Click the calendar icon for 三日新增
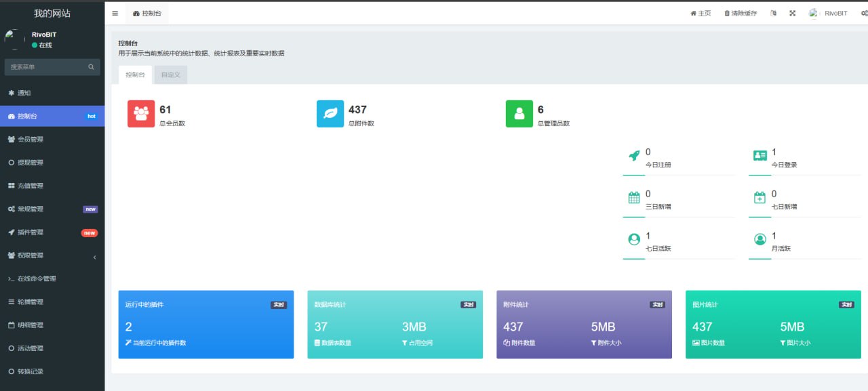The height and width of the screenshot is (391, 868). (634, 198)
